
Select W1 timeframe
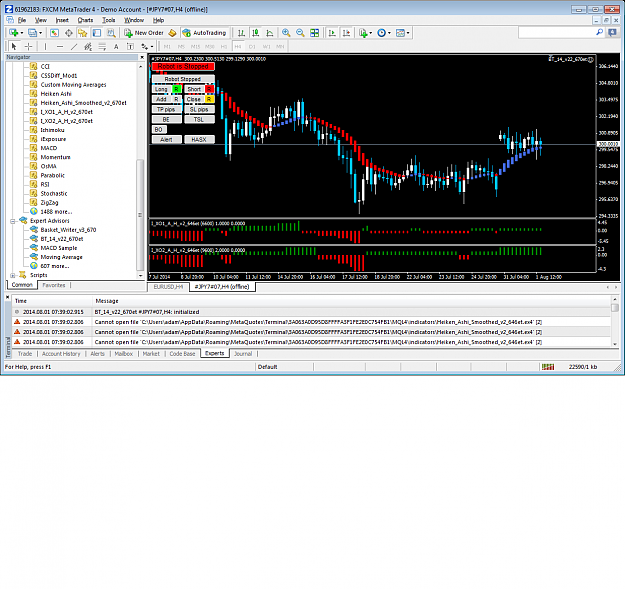(266, 47)
